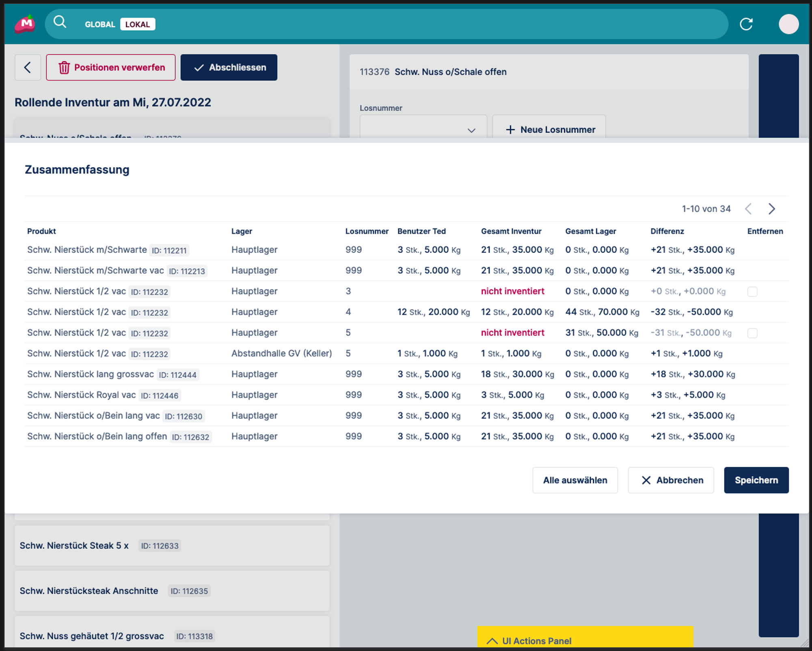
Task: Click the search magnifier icon
Action: [x=60, y=22]
